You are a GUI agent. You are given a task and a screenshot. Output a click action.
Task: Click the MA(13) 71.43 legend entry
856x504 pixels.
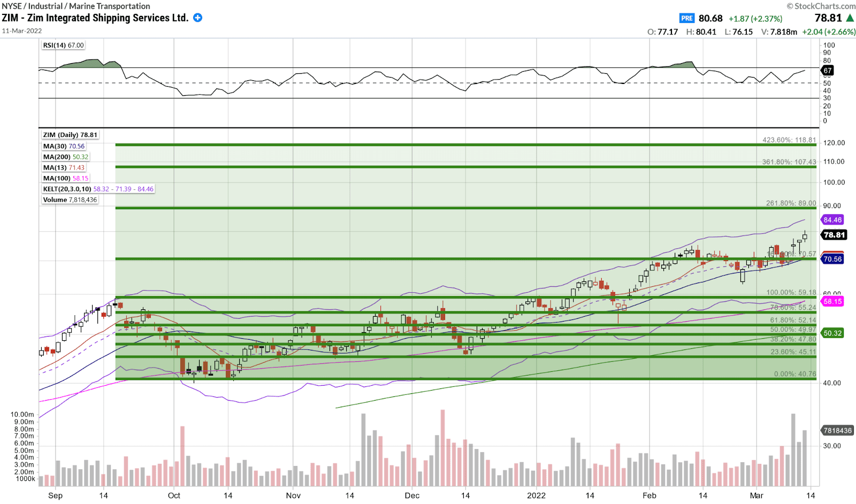tap(64, 167)
